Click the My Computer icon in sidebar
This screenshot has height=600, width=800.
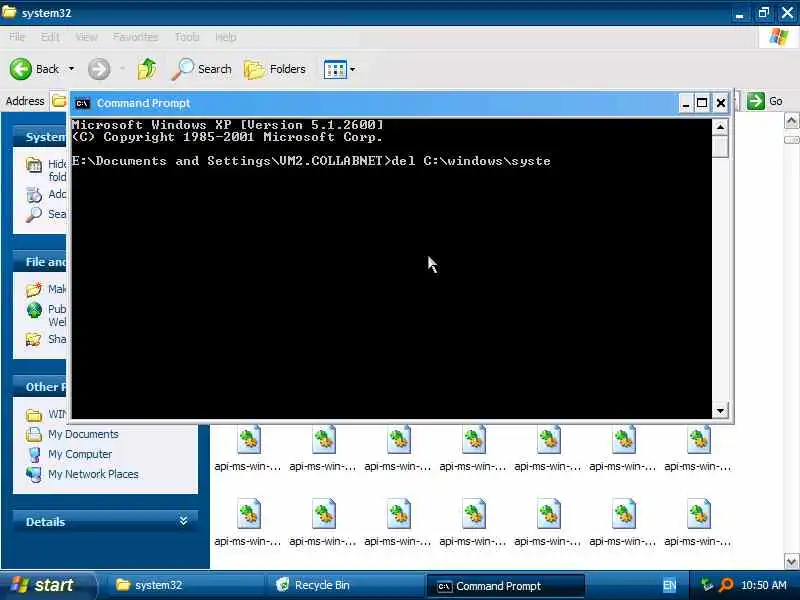coord(34,454)
